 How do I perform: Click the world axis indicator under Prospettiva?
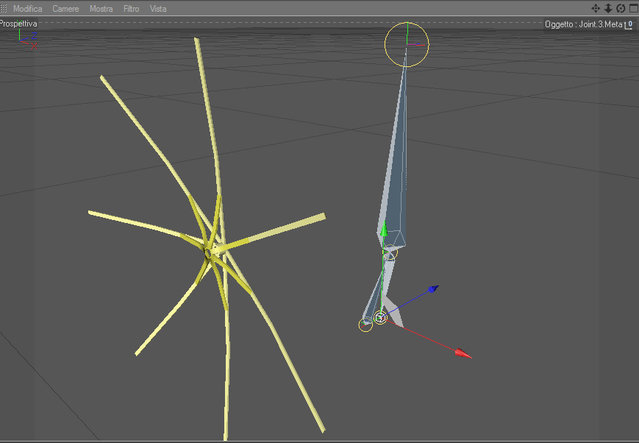(x=28, y=39)
